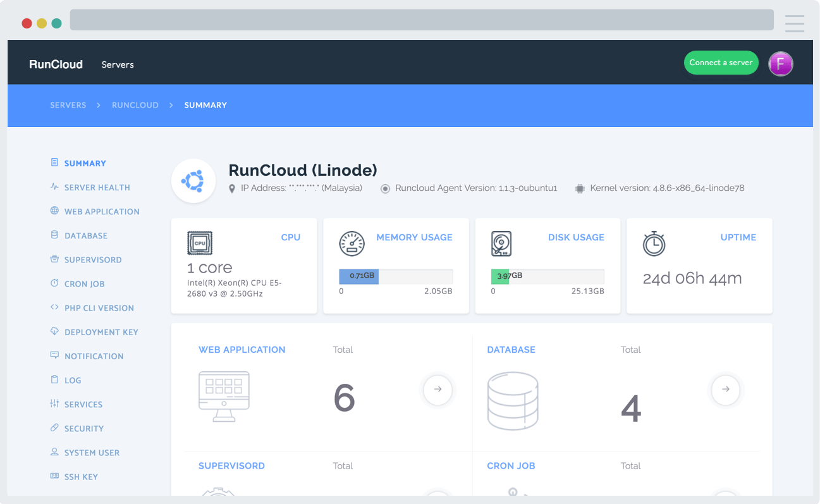
Task: Open Web Application sidebar item
Action: point(102,211)
